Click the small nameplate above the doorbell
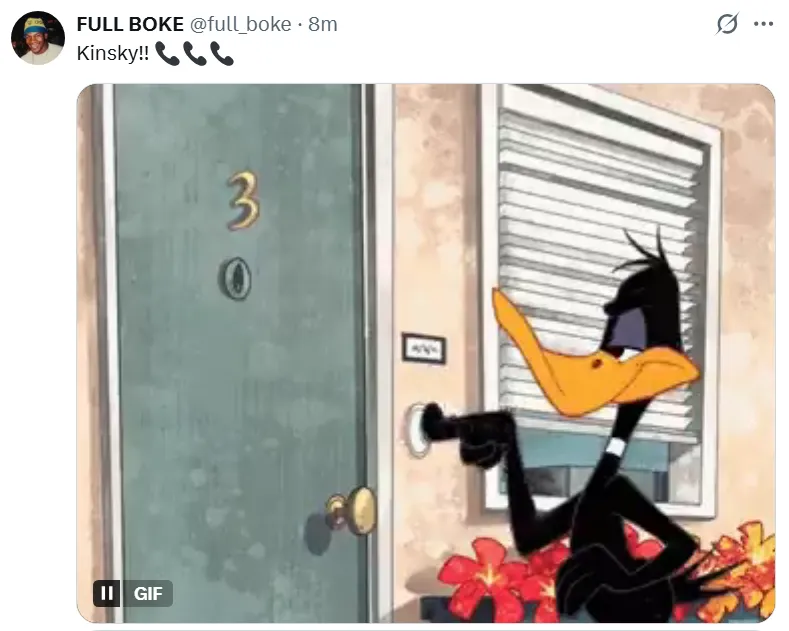This screenshot has height=631, width=789. [424, 348]
